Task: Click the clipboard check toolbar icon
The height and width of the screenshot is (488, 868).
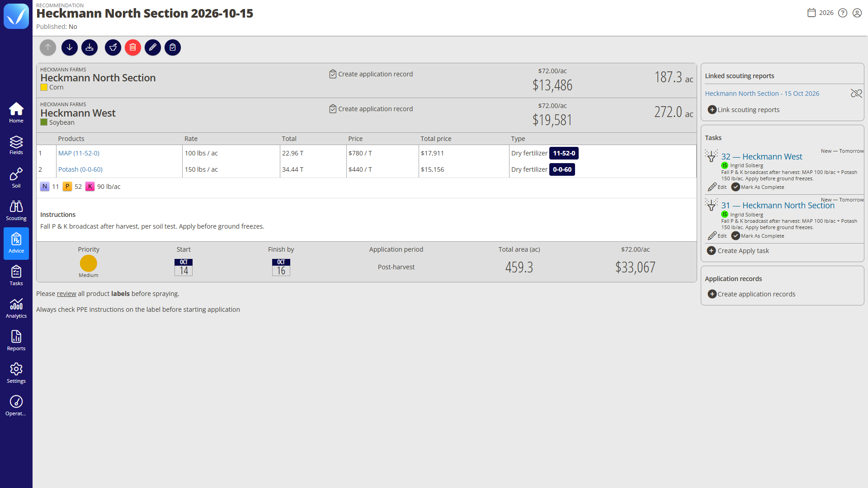Action: pos(173,47)
